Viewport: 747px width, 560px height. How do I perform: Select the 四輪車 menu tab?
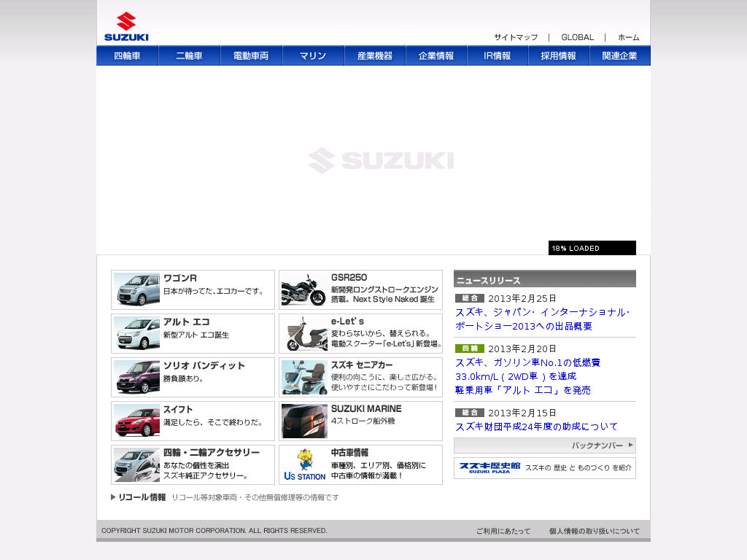click(127, 55)
